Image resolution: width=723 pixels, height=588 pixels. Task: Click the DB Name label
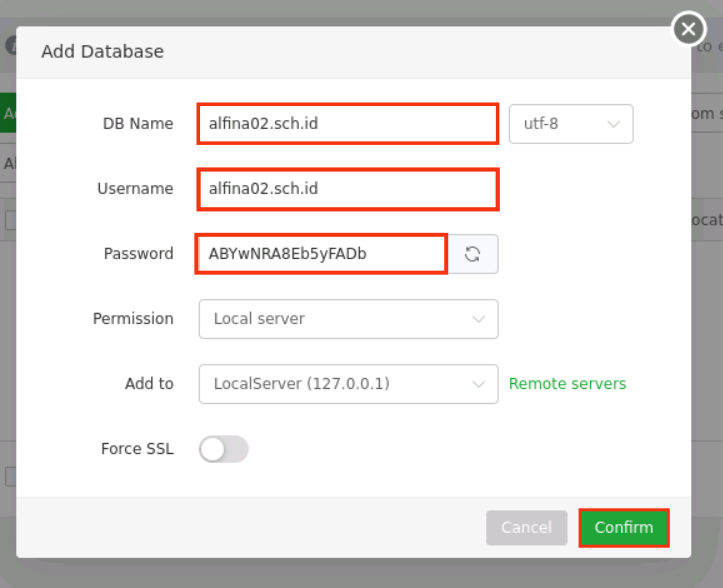[138, 124]
